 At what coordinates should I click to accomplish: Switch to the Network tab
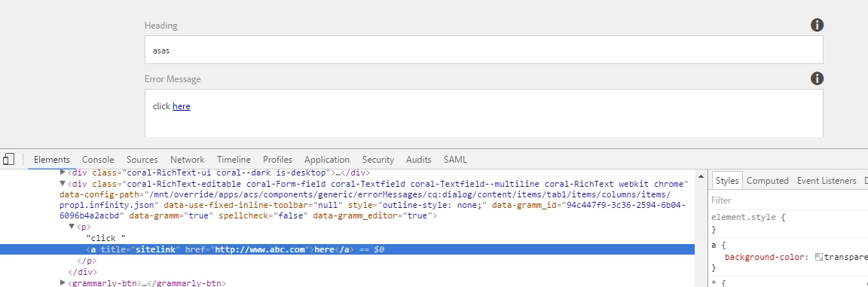coord(187,159)
